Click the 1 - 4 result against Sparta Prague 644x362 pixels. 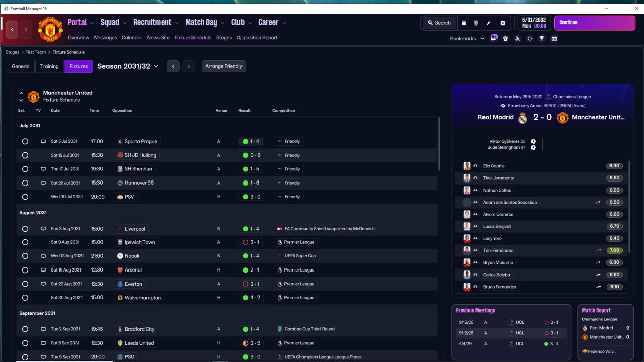[x=251, y=142]
